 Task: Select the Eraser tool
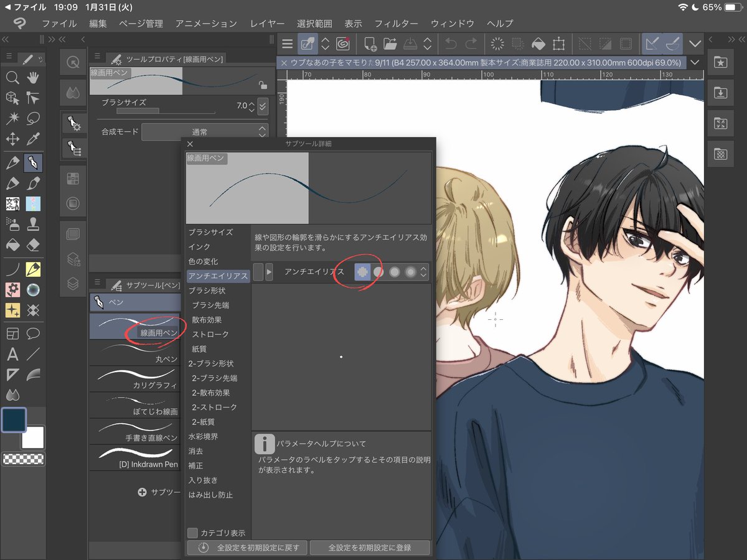33,245
